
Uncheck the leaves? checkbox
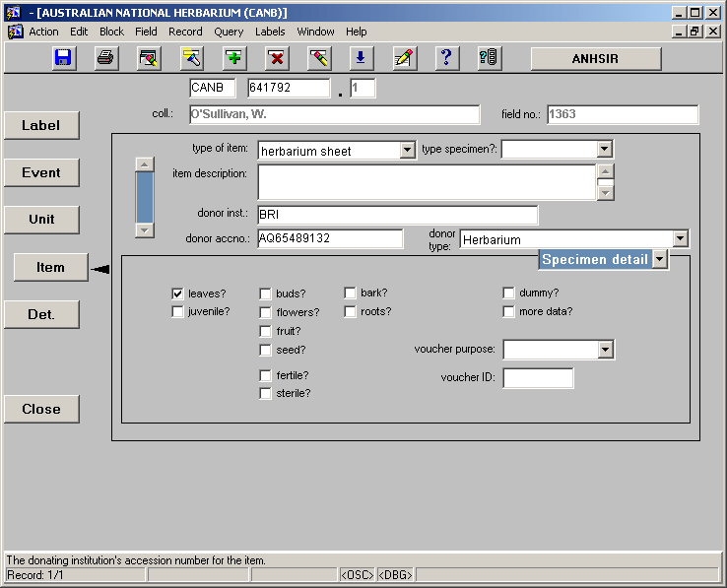(x=177, y=294)
